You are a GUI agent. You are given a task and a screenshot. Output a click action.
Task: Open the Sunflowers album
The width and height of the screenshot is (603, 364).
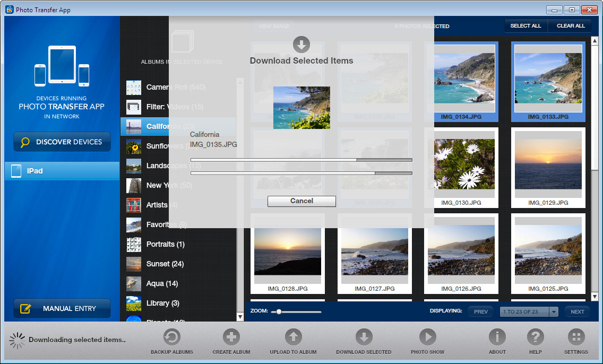coord(179,146)
